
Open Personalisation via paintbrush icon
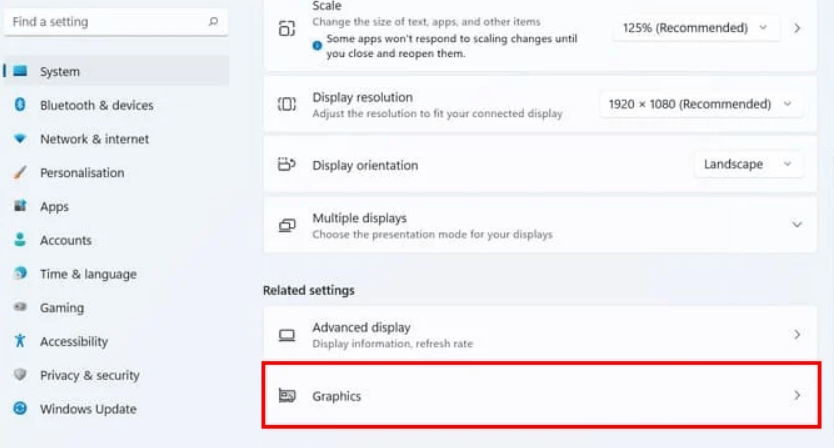pos(20,172)
